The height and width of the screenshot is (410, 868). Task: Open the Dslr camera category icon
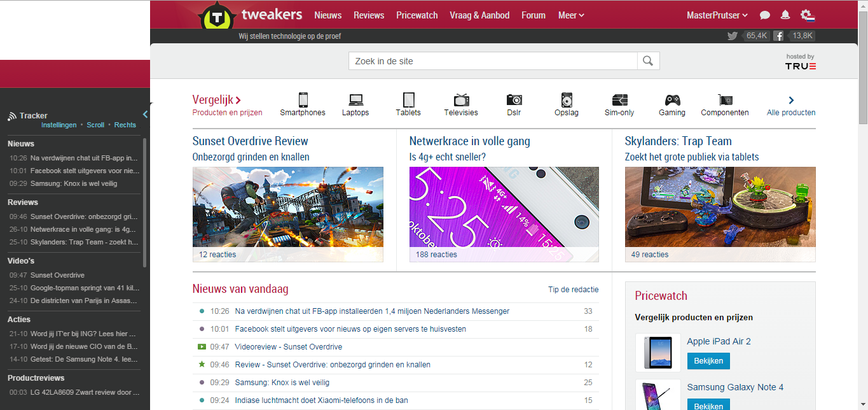coord(514,100)
